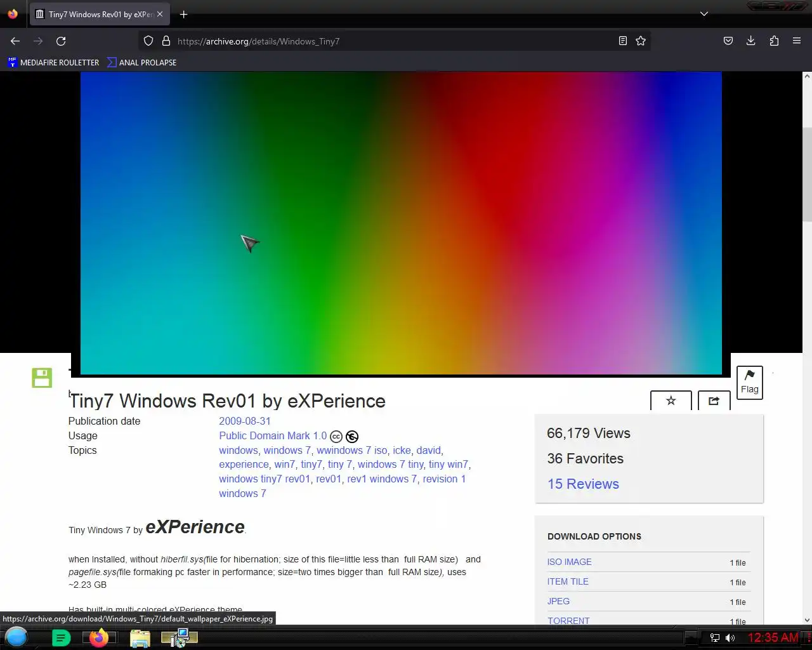
Task: Open the green notes app on taskbar
Action: click(61, 638)
